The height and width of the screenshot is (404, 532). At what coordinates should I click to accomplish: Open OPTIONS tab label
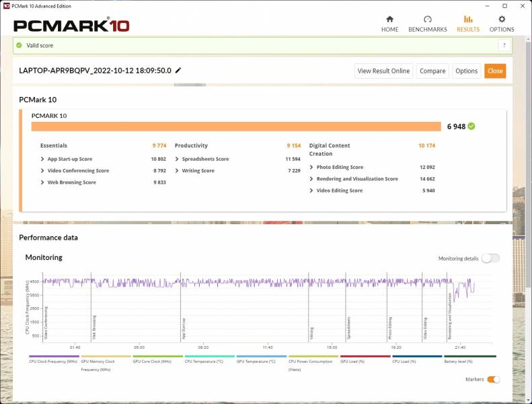point(502,30)
